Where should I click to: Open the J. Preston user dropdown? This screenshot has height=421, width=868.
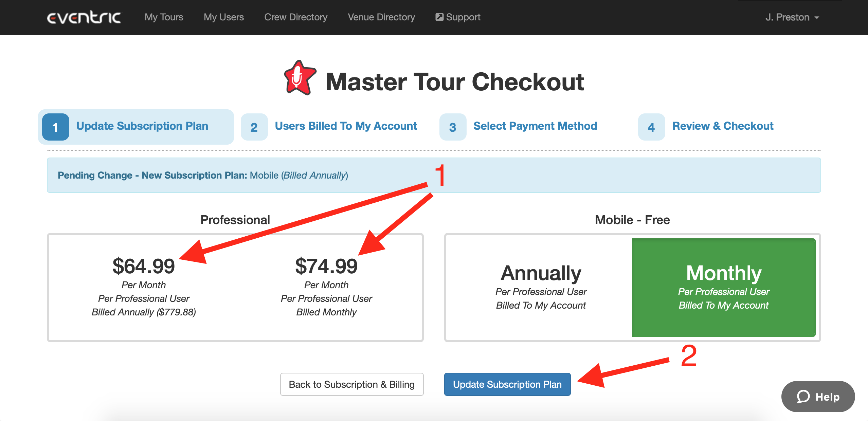click(792, 17)
